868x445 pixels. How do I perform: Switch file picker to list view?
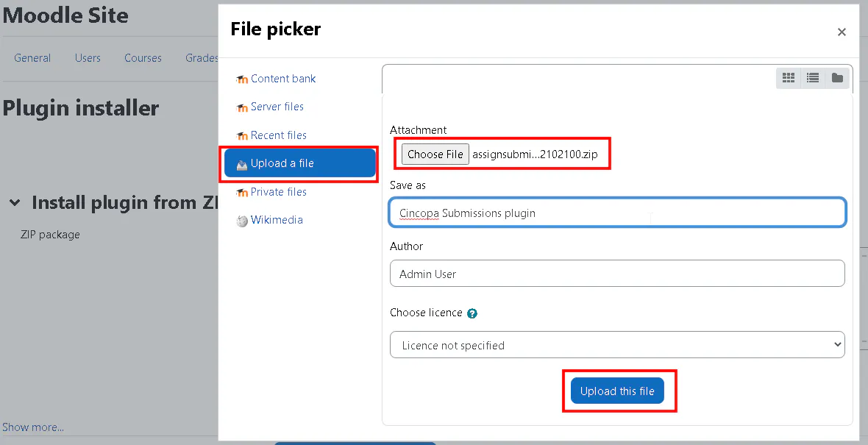813,78
